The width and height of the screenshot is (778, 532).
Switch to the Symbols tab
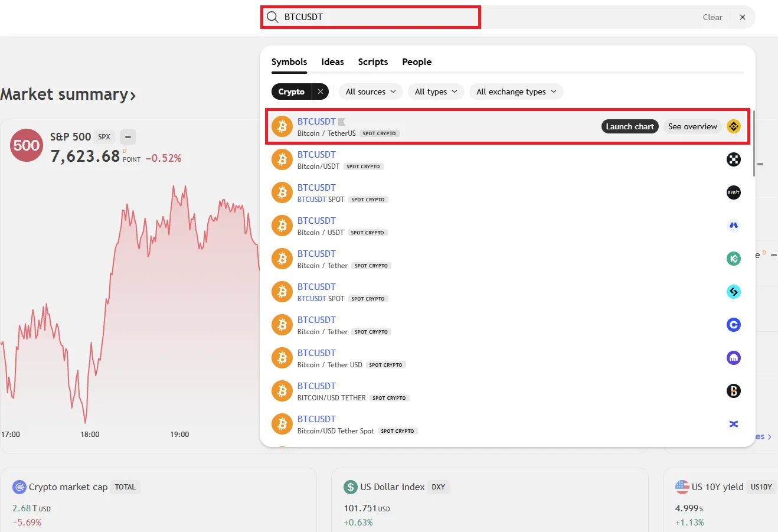tap(289, 62)
